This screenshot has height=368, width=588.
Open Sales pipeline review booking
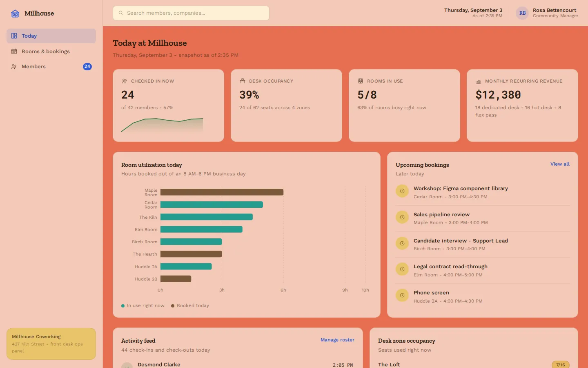483,218
